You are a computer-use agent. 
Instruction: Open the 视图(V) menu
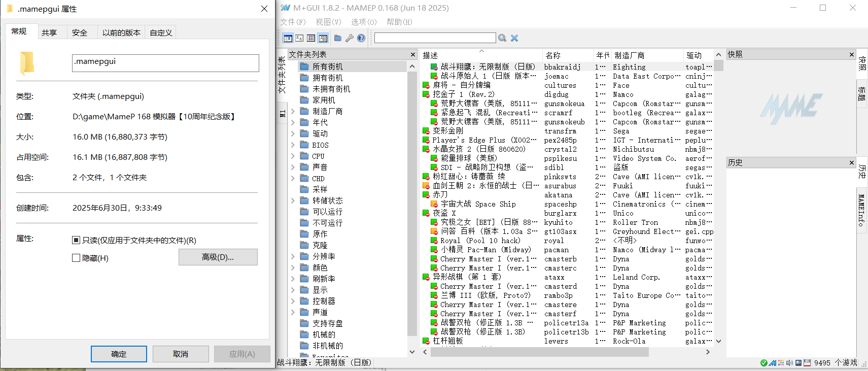click(328, 22)
